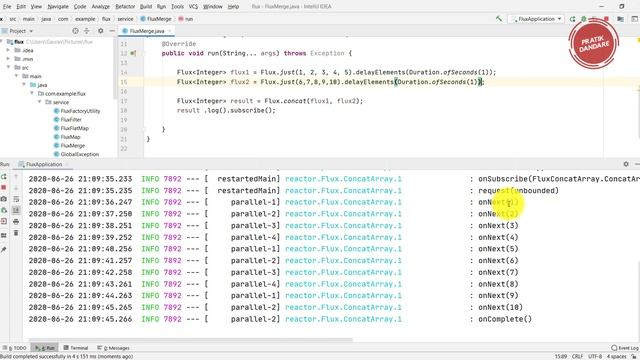
Task: Open the Tools menu
Action: tap(177, 7)
